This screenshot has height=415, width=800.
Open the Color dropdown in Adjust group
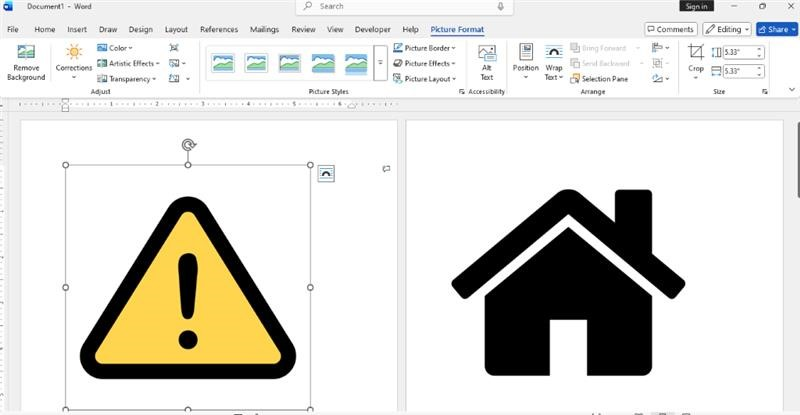115,48
